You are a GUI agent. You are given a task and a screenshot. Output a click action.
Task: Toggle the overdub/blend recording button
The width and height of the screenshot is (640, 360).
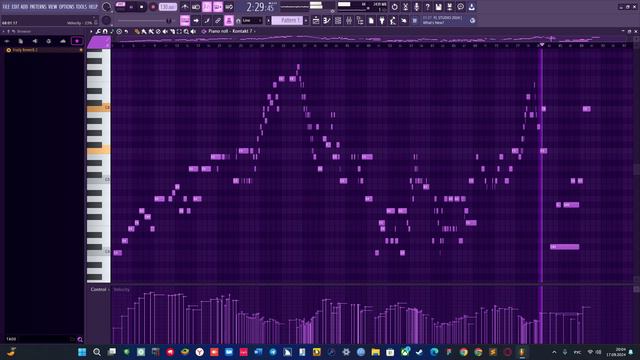click(218, 7)
